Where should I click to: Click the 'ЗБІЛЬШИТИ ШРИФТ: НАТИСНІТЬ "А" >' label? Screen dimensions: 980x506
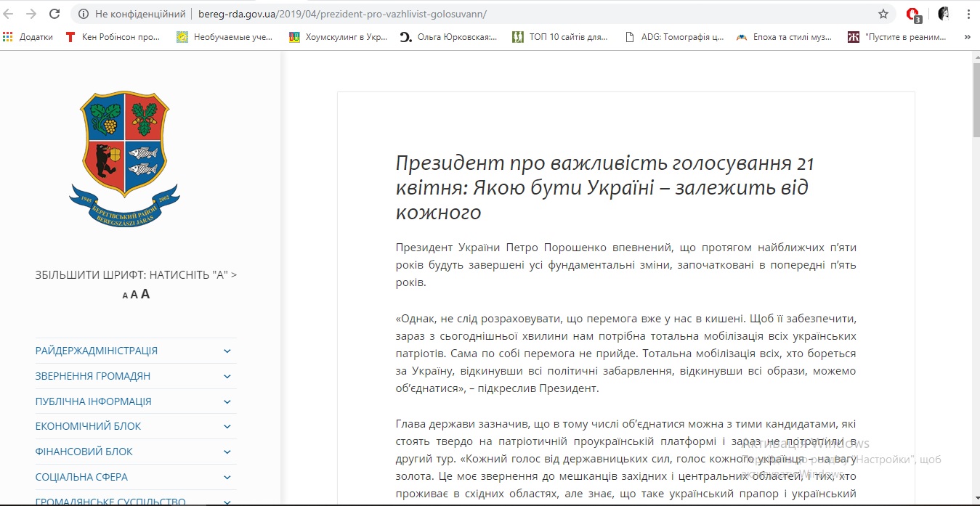point(136,275)
